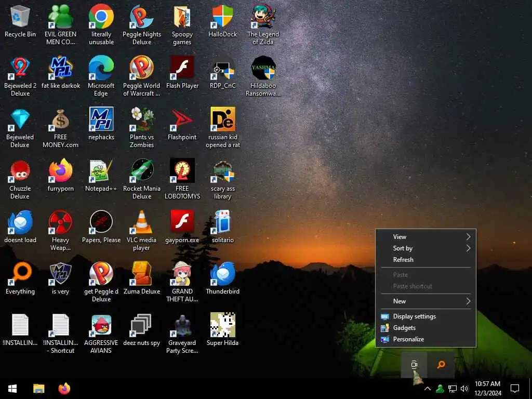Open the volume speaker tray icon

[x=464, y=389]
